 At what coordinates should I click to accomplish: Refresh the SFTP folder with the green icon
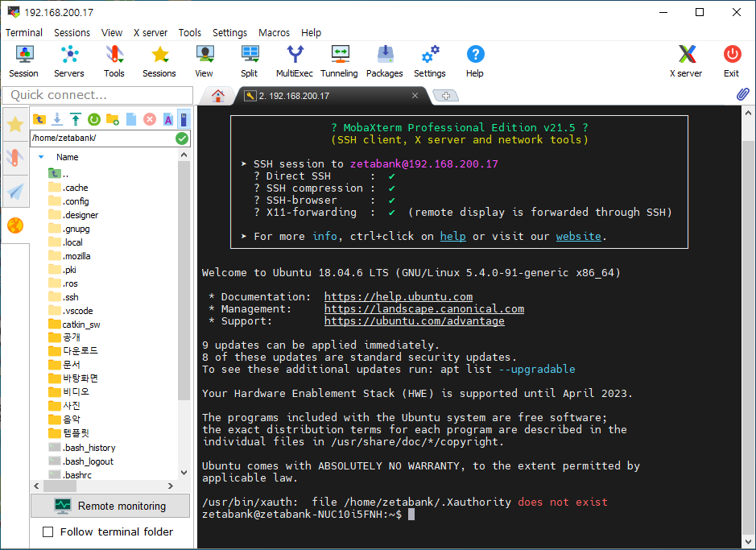94,119
